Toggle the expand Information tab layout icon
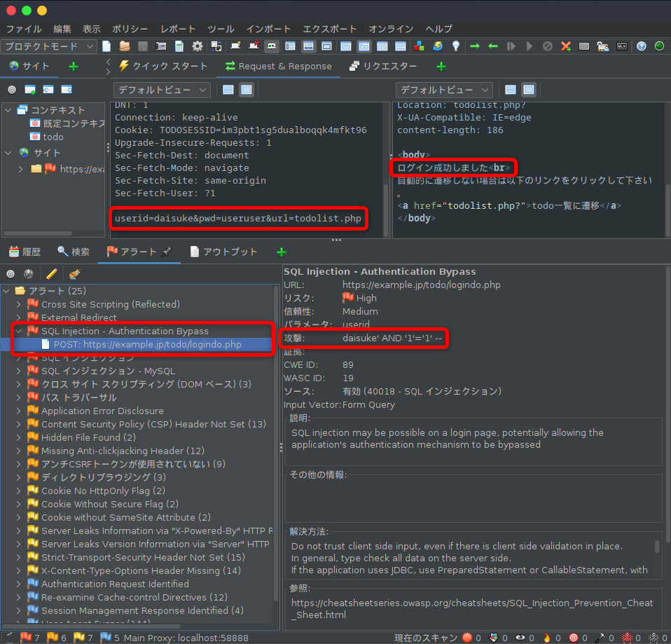 pyautogui.click(x=308, y=46)
